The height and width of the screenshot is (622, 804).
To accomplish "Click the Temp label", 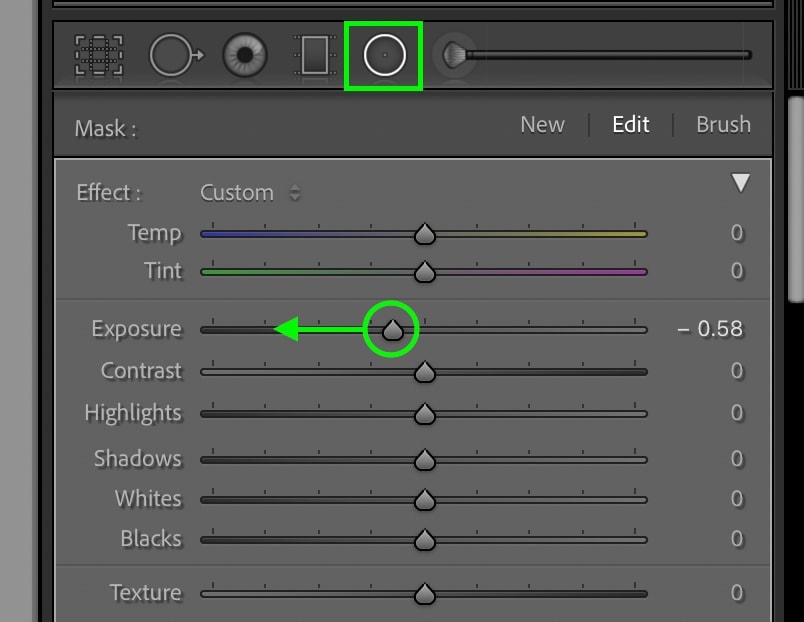I will [154, 233].
